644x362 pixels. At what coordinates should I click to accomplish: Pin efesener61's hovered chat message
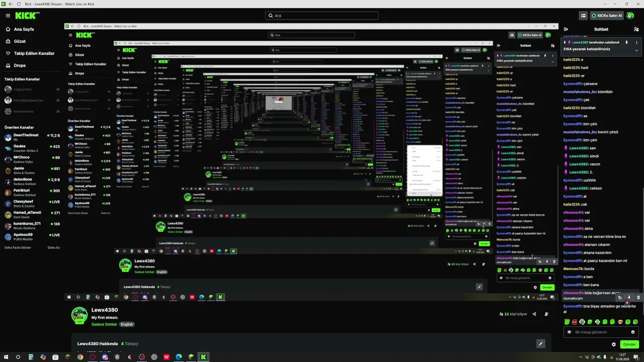629,298
